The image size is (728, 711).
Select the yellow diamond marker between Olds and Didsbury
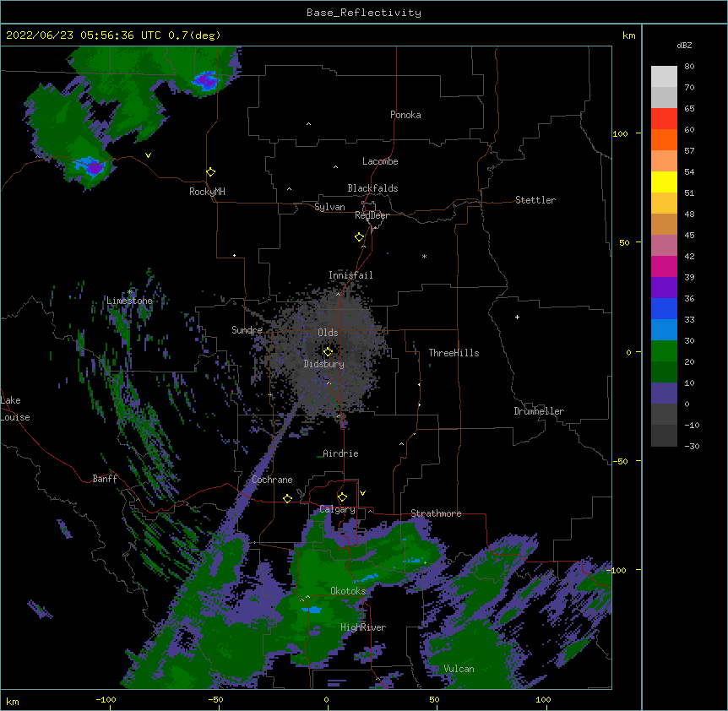[x=328, y=351]
